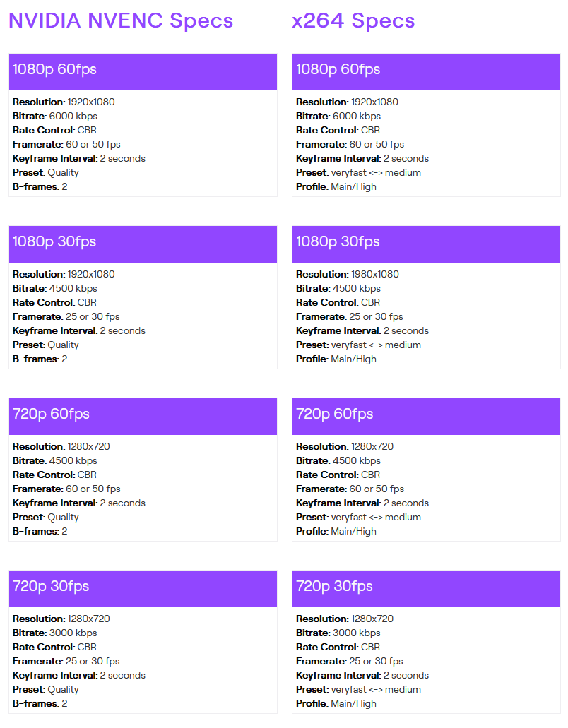
Task: Click the 3000 kbps bitrate in NVENC 720p 30fps
Action: (x=72, y=633)
